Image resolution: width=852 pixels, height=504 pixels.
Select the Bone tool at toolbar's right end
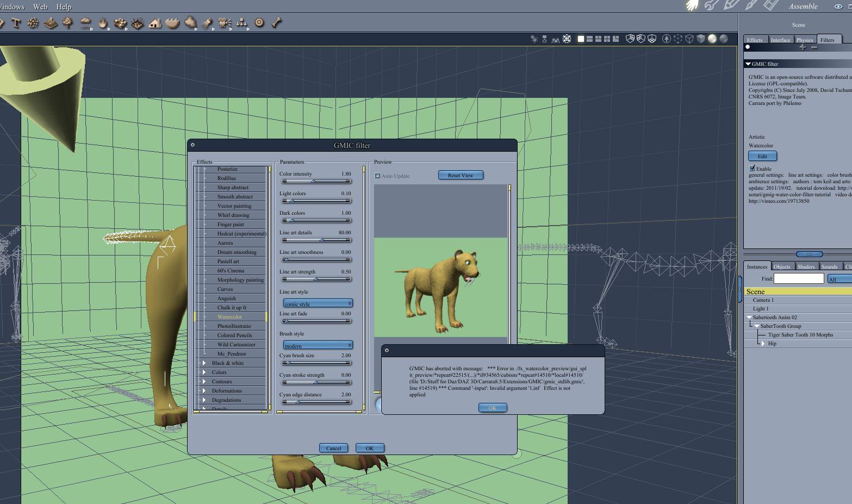pyautogui.click(x=275, y=23)
